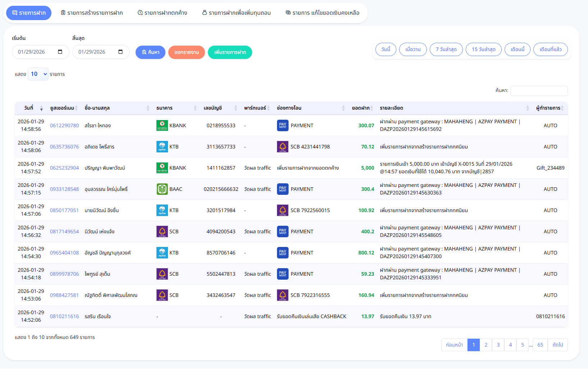Open username link 0612290780
Viewport: 588px width, 376px height.
[x=64, y=125]
